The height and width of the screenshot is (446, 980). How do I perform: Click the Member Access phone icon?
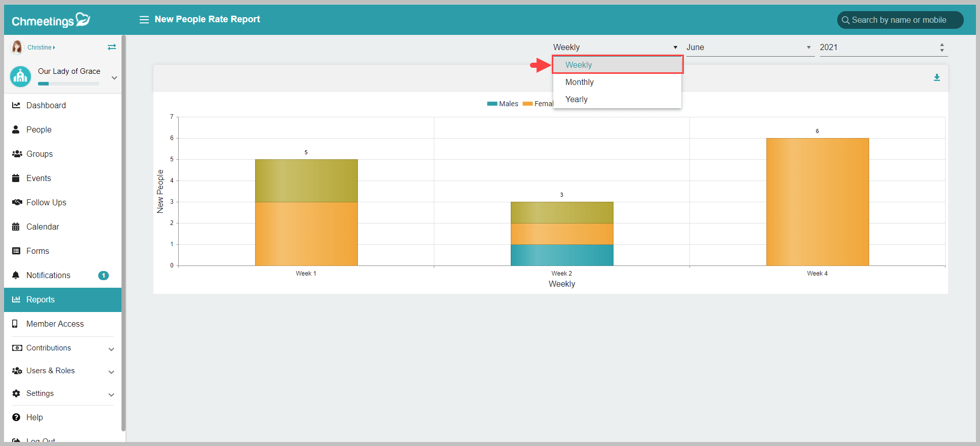coord(15,324)
